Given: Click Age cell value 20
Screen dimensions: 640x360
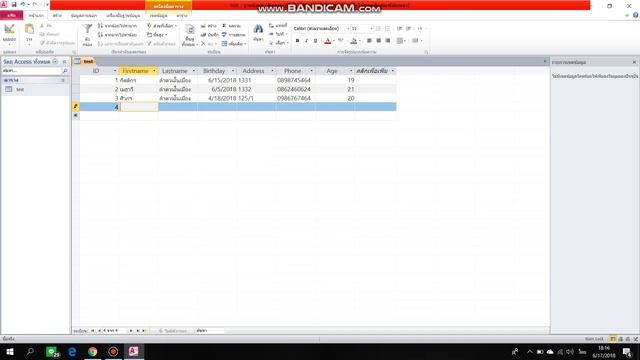Looking at the screenshot, I should 335,98.
